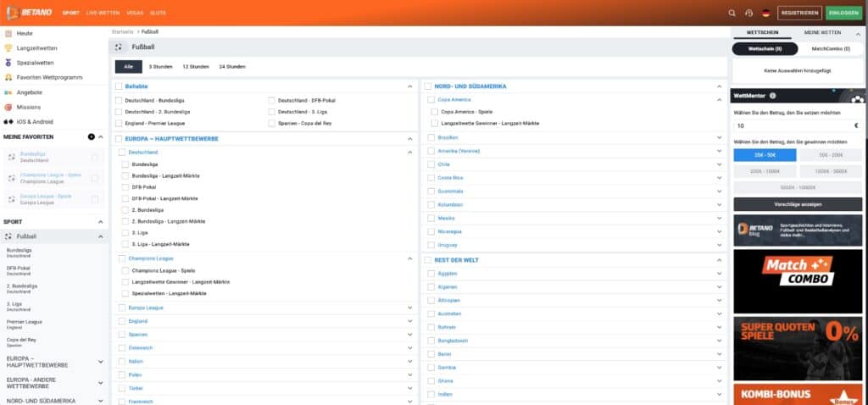Tick the Spanien - Copa del Rey checkbox
Viewport: 868px width, 405px height.
[x=272, y=124]
